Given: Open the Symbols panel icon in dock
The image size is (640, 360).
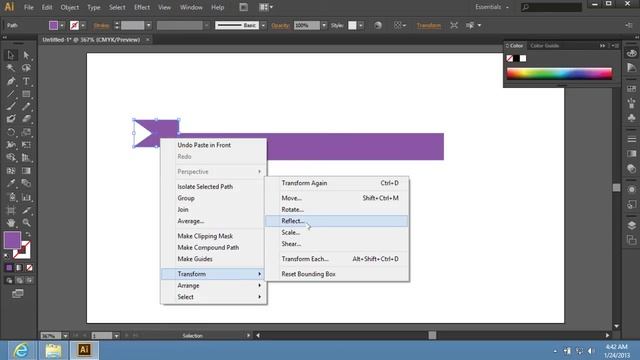Looking at the screenshot, I should 631,118.
